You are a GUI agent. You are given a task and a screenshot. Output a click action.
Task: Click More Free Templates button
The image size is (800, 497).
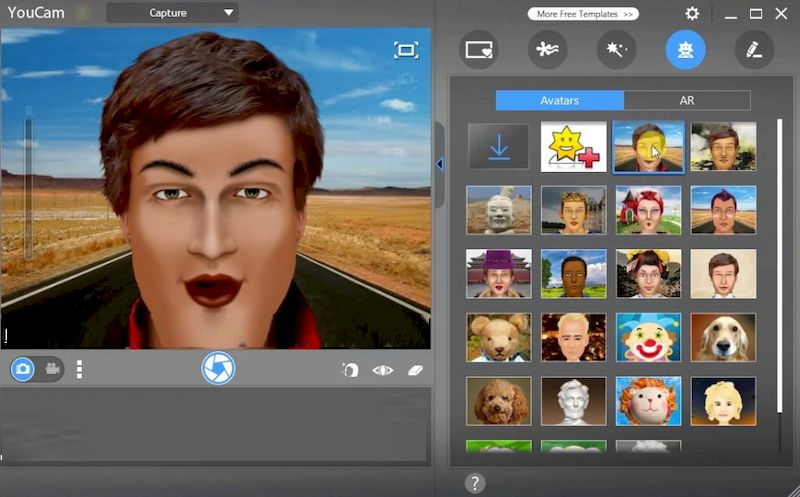point(583,14)
